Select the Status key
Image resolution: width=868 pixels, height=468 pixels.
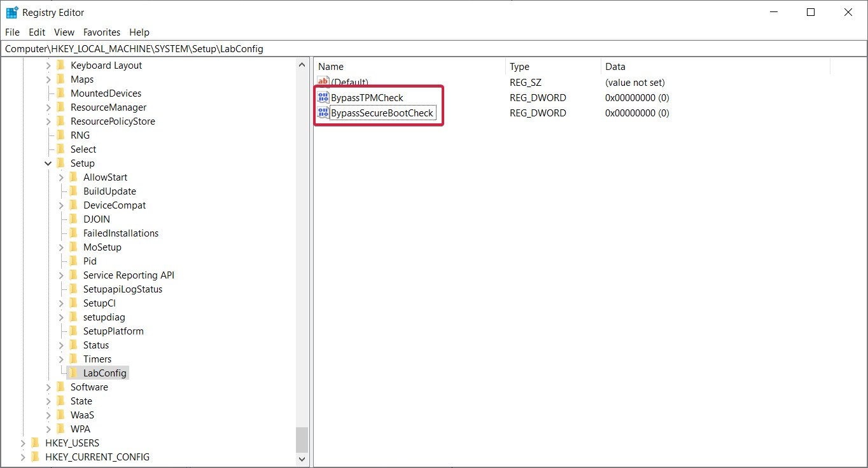point(96,345)
